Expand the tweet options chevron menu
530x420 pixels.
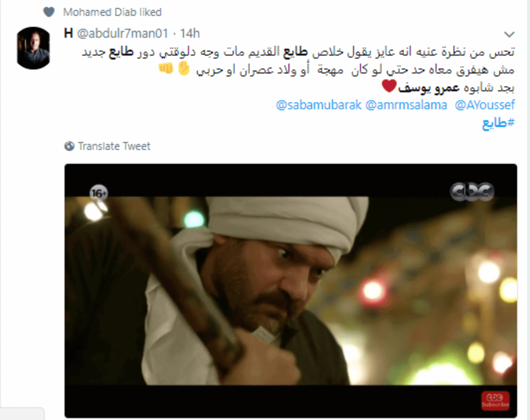pyautogui.click(x=509, y=34)
